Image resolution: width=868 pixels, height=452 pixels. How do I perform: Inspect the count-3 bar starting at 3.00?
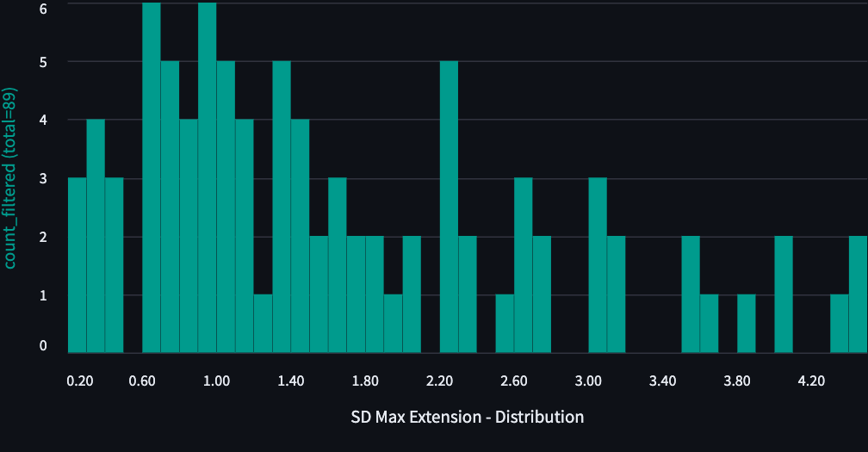598,265
